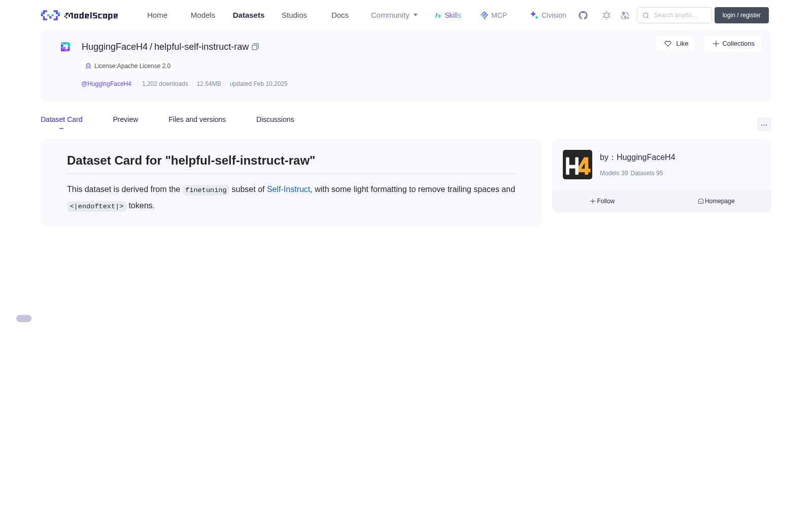Image resolution: width=812 pixels, height=508 pixels.
Task: Click the search magnifier icon
Action: [646, 15]
